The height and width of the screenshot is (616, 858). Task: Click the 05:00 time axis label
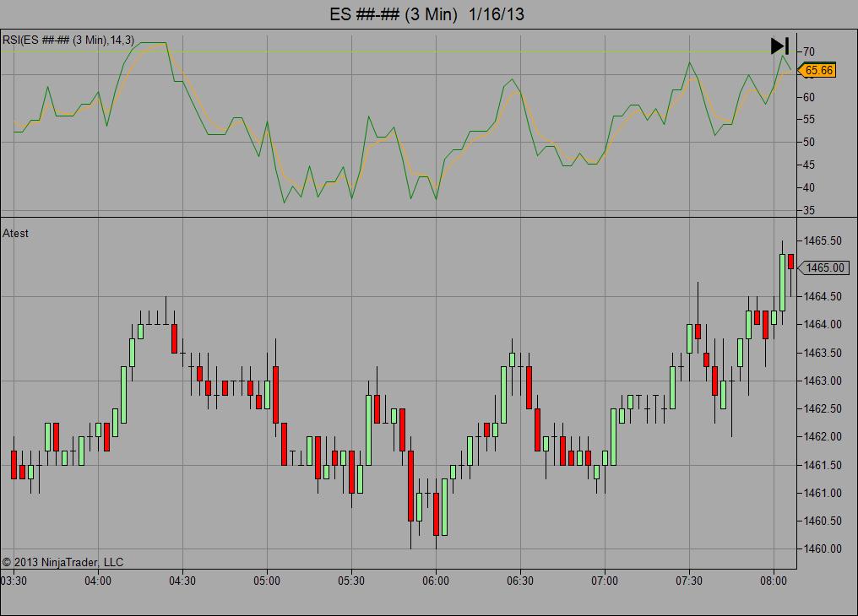tap(267, 581)
